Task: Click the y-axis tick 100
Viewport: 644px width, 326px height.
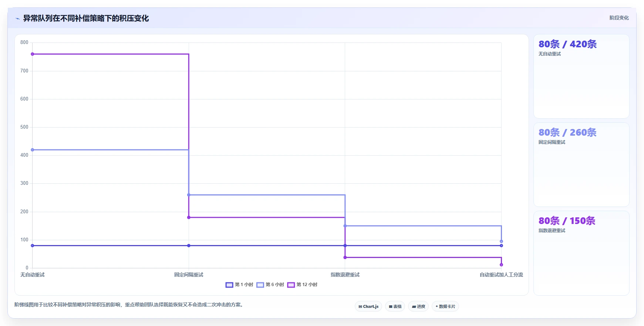Action: tap(24, 240)
